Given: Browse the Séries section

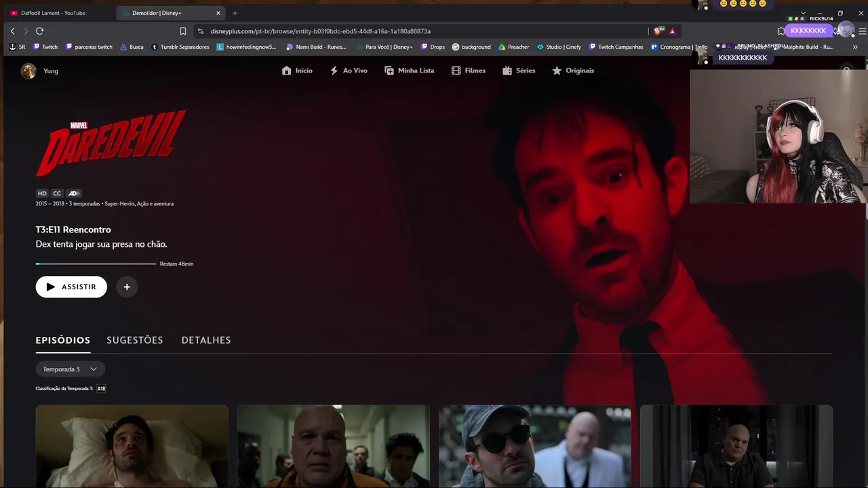Looking at the screenshot, I should 519,70.
